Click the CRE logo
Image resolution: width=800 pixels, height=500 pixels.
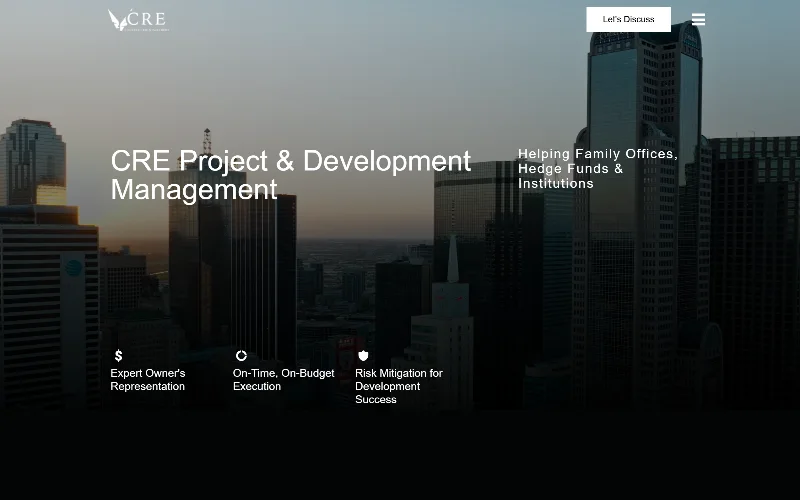point(138,20)
